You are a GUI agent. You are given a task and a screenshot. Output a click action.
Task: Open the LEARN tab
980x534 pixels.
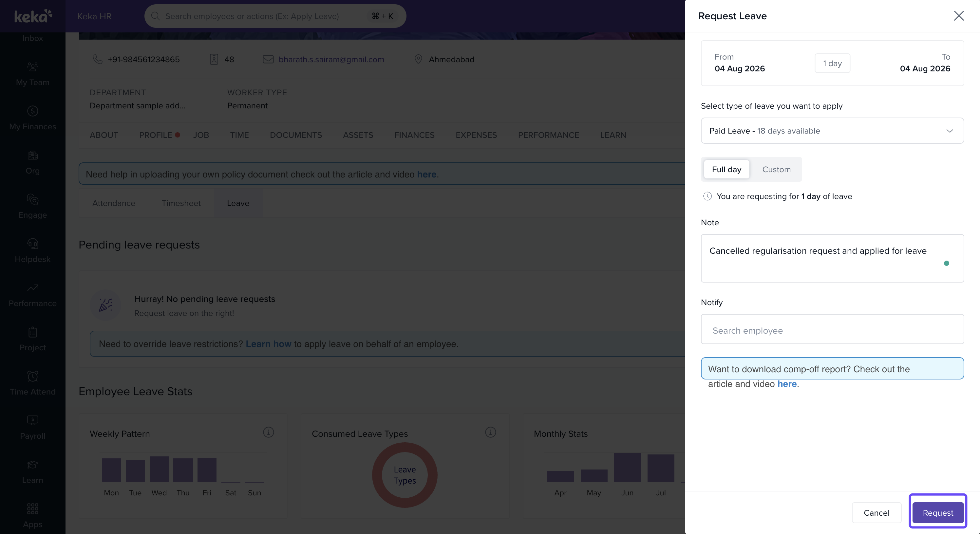point(613,135)
